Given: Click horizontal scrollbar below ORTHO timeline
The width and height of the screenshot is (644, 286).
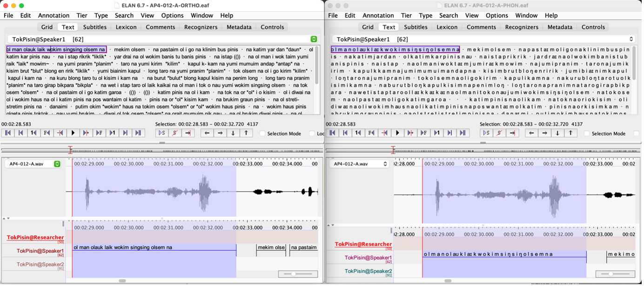Looking at the screenshot, I should [x=122, y=281].
